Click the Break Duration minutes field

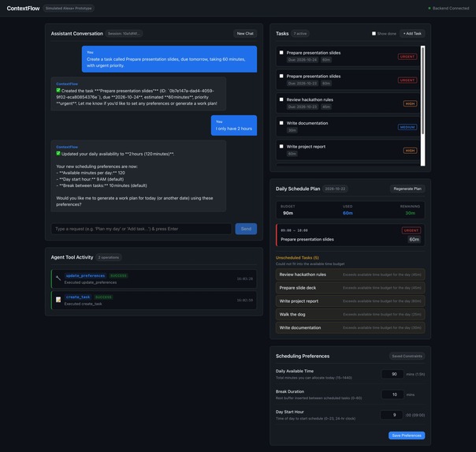(392, 394)
